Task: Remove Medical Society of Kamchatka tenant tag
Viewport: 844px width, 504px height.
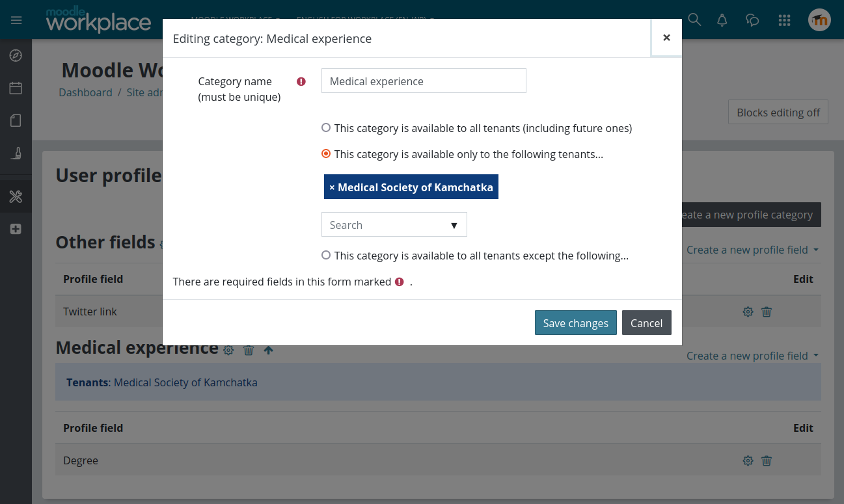Action: click(x=332, y=187)
